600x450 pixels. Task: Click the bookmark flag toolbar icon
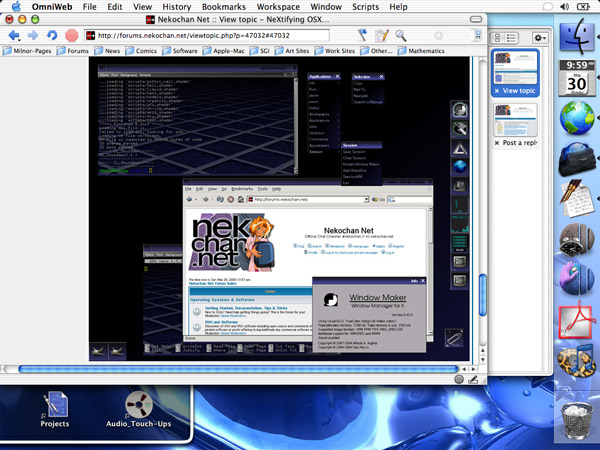[362, 35]
